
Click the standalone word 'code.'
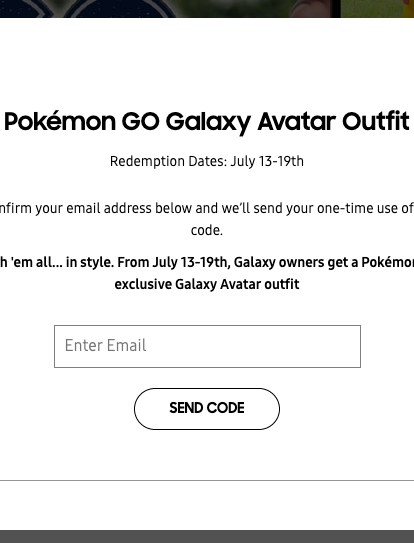coord(207,230)
